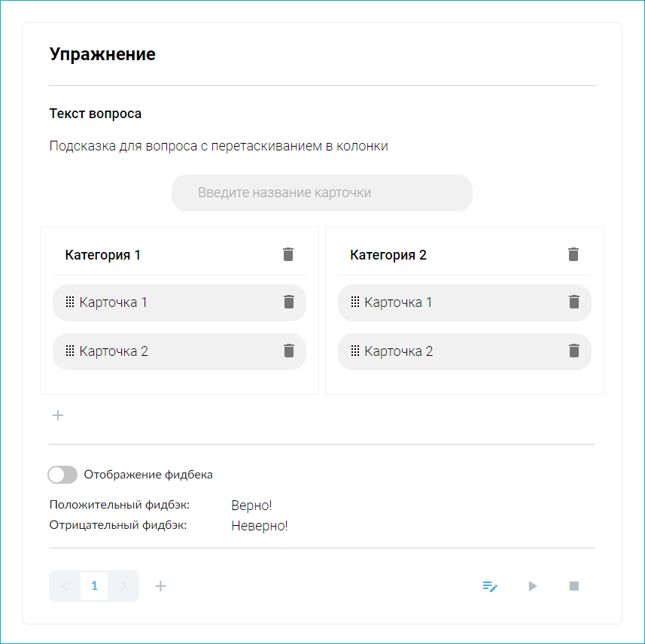Click the Введите название карточки input field

tap(322, 193)
